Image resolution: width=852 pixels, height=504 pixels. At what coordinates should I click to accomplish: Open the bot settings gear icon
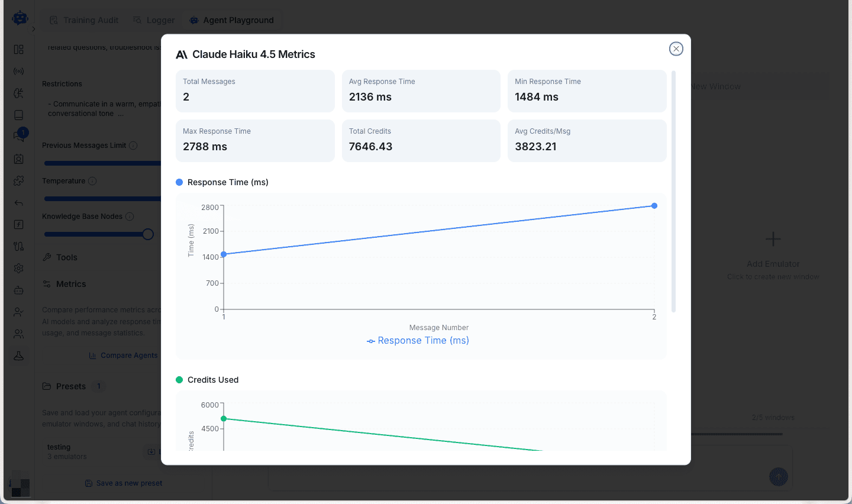pos(18,268)
